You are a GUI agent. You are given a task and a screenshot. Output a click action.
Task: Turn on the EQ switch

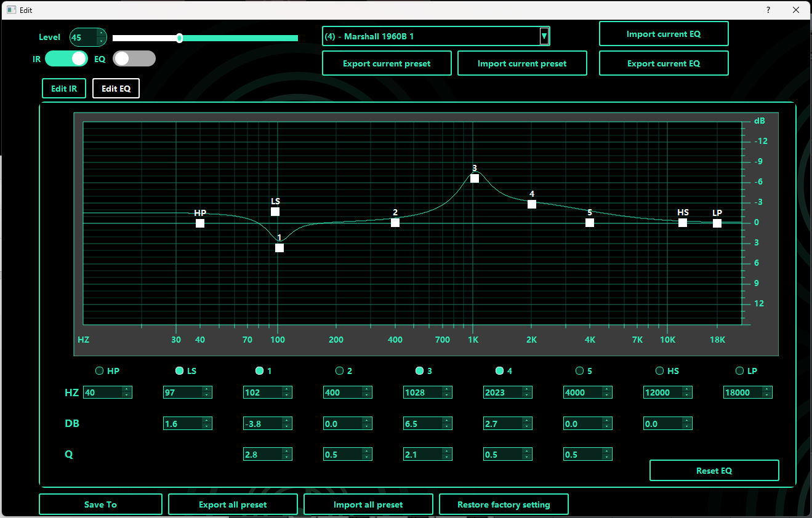click(x=134, y=58)
